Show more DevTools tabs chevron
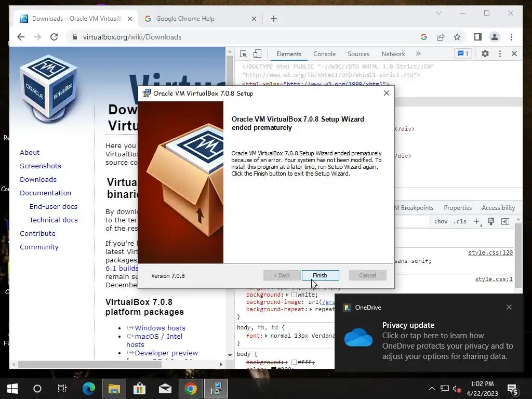The height and width of the screenshot is (399, 532). coord(418,54)
